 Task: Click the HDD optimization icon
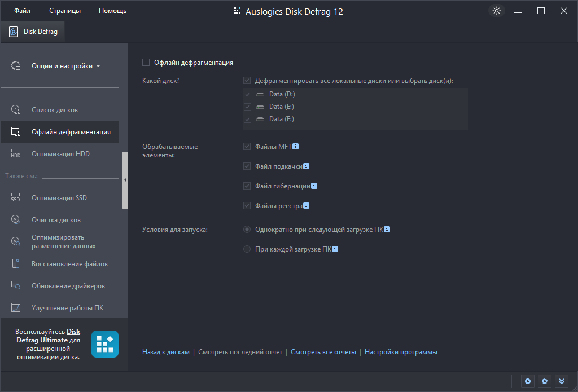[x=16, y=154]
